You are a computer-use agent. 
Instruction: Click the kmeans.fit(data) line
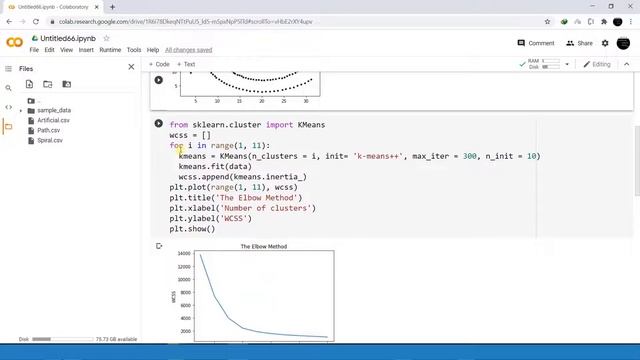215,167
